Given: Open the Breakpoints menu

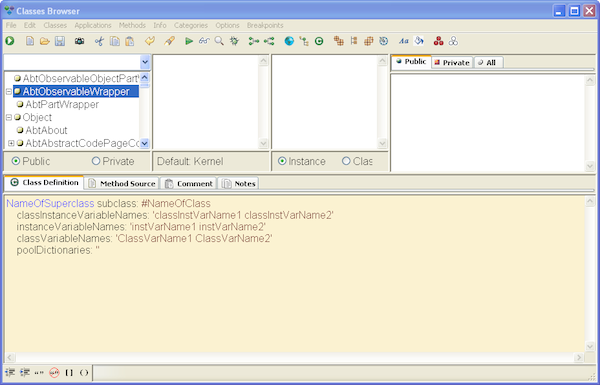Looking at the screenshot, I should click(265, 25).
